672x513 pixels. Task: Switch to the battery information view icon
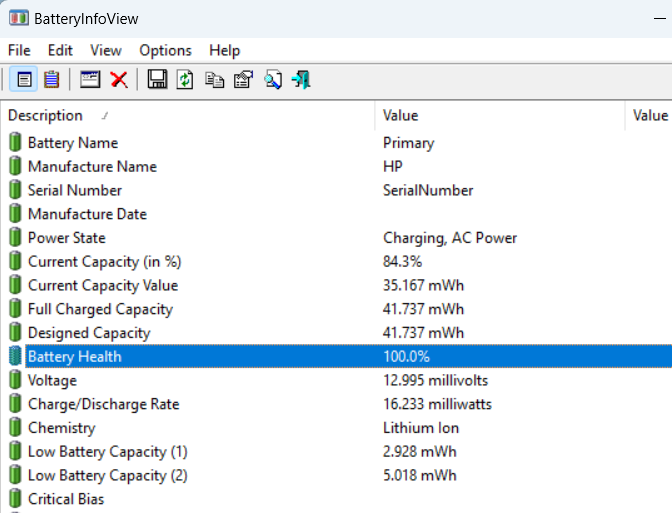click(24, 79)
